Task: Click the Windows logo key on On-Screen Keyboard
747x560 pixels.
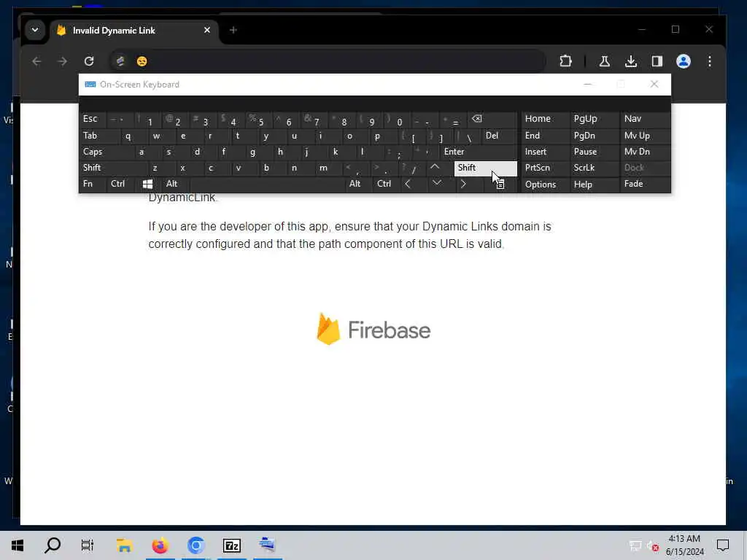Action: (147, 184)
